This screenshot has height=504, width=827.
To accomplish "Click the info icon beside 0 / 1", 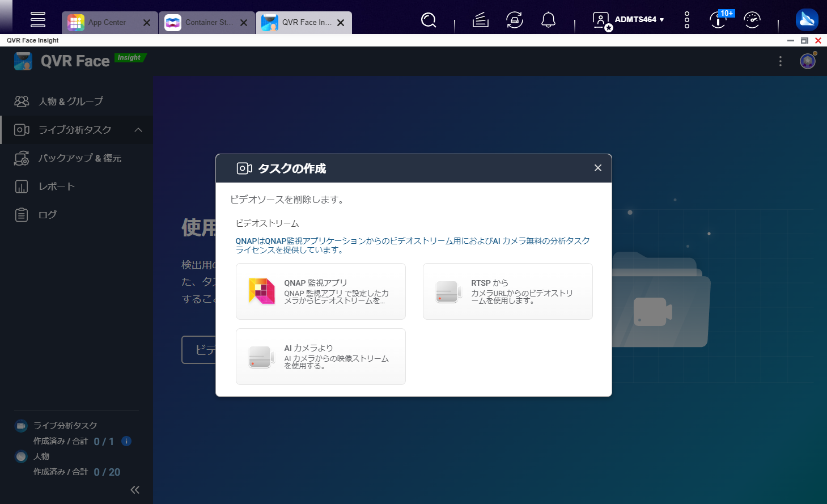I will 127,441.
